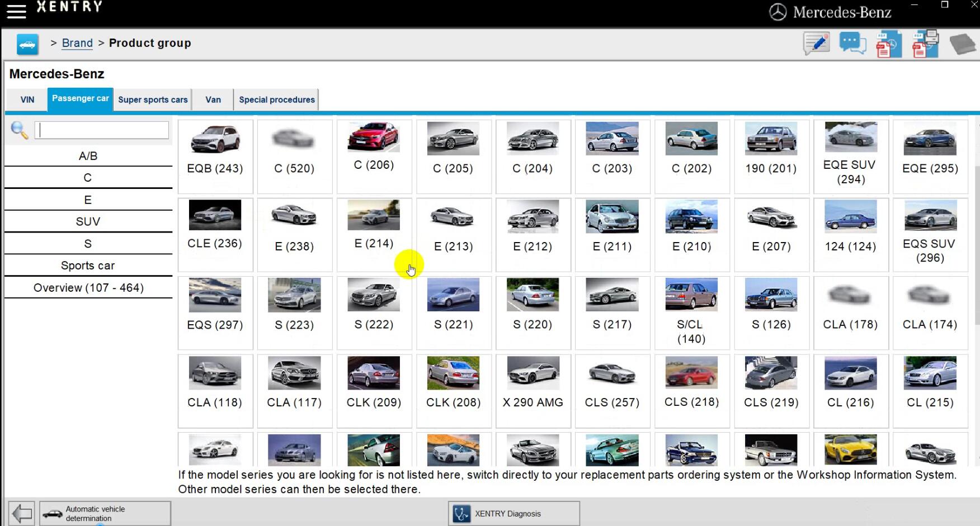Image resolution: width=980 pixels, height=526 pixels.
Task: Select the 124 (124) model
Action: [851, 235]
